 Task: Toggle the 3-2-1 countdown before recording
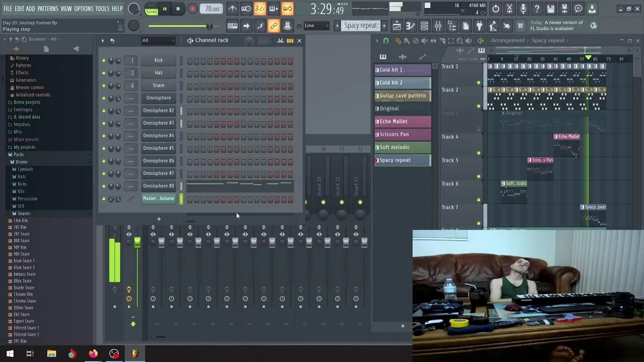click(260, 9)
